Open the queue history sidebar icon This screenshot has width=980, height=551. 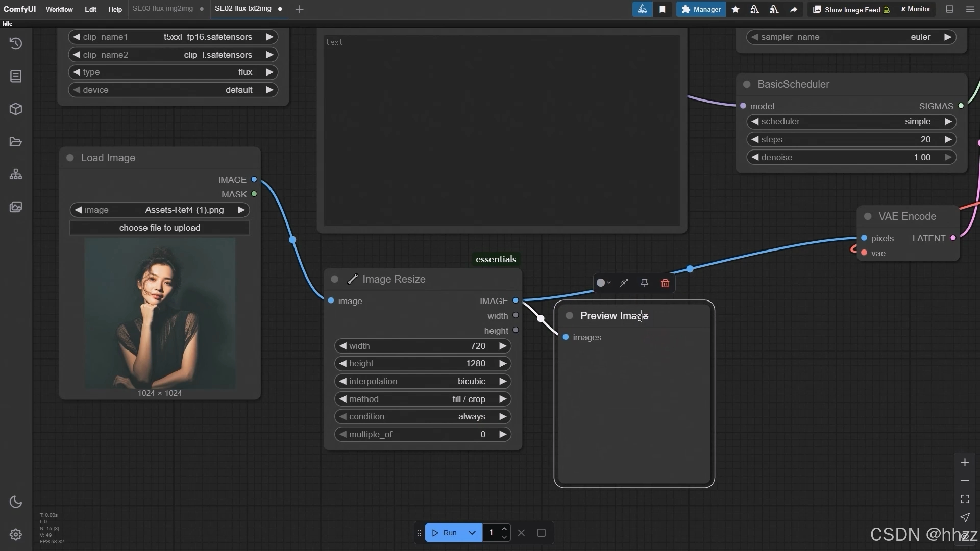[16, 43]
